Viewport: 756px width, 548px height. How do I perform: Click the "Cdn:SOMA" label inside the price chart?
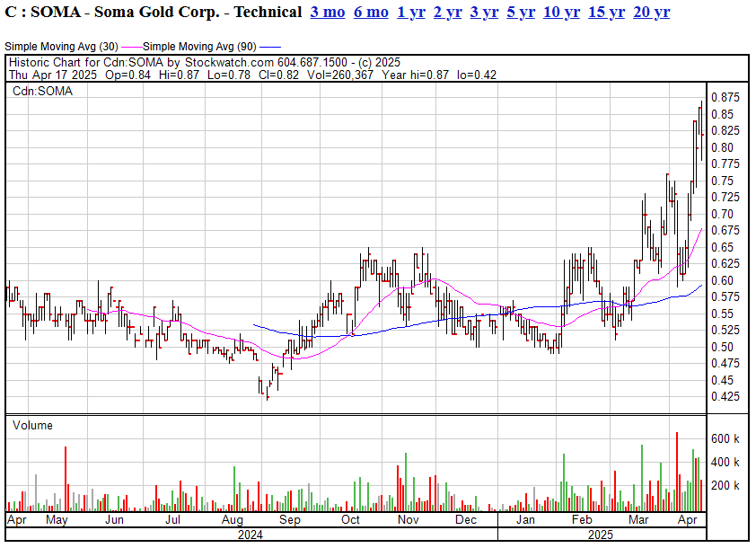42,91
